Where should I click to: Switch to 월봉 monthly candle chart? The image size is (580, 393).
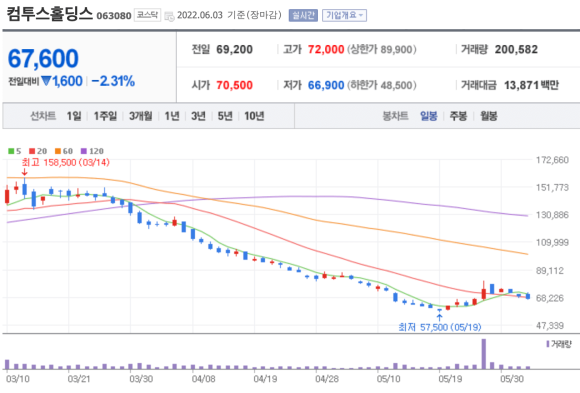[x=489, y=116]
